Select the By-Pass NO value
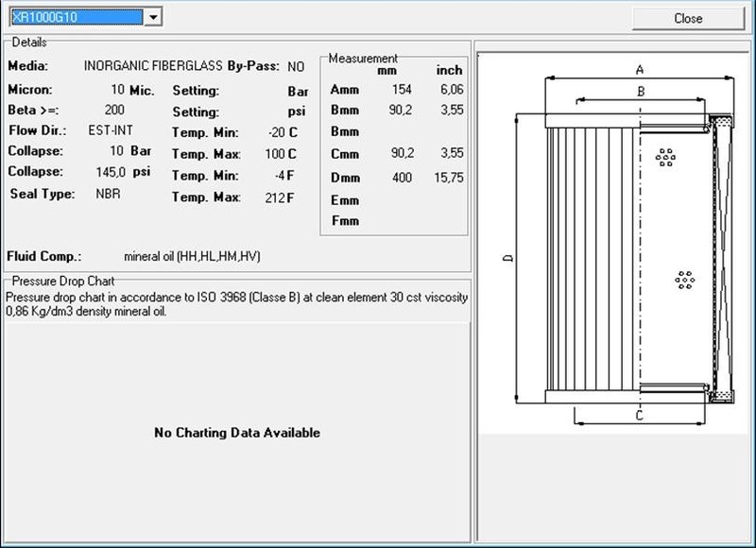The height and width of the screenshot is (548, 756). (296, 66)
